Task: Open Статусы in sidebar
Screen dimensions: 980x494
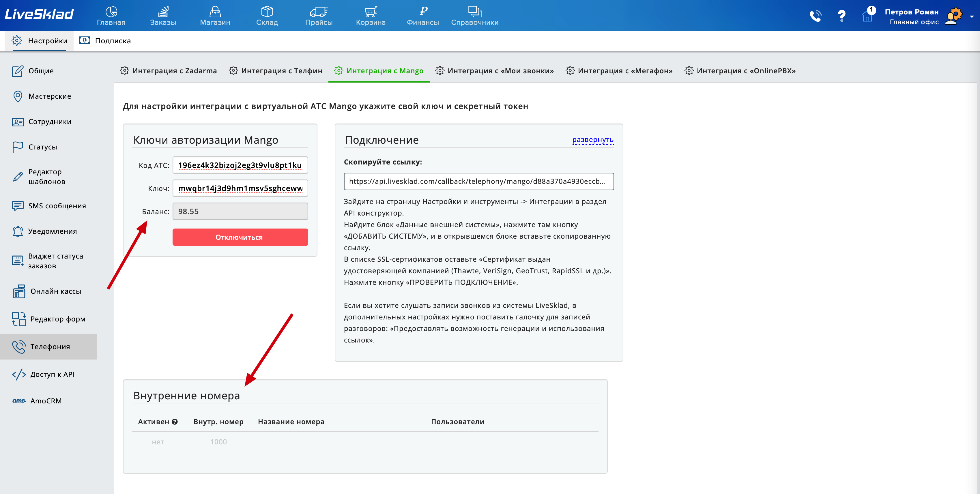Action: tap(35, 147)
